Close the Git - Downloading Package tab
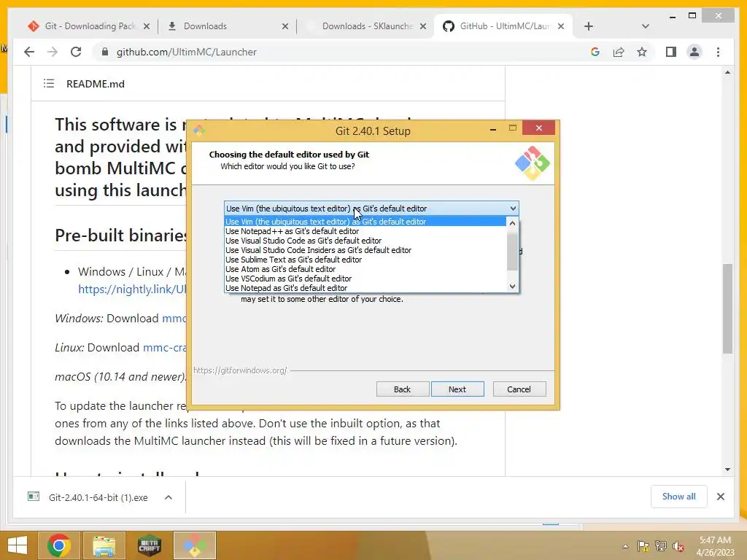 coord(147,26)
